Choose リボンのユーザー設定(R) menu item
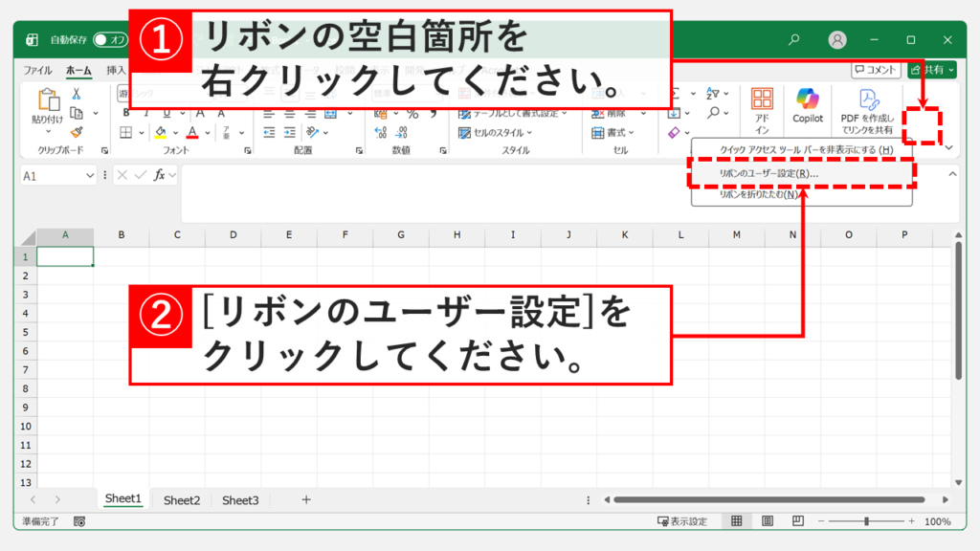The image size is (980, 551). click(801, 174)
